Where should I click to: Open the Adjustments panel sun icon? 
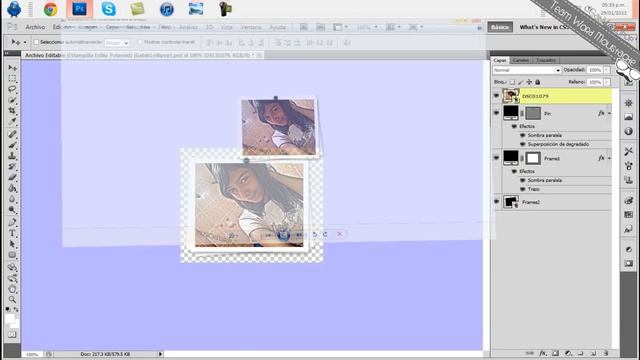[629, 103]
